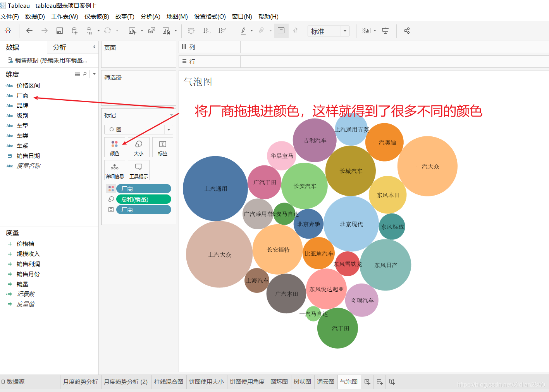Open the dimensions pane menu arrow

click(94, 74)
